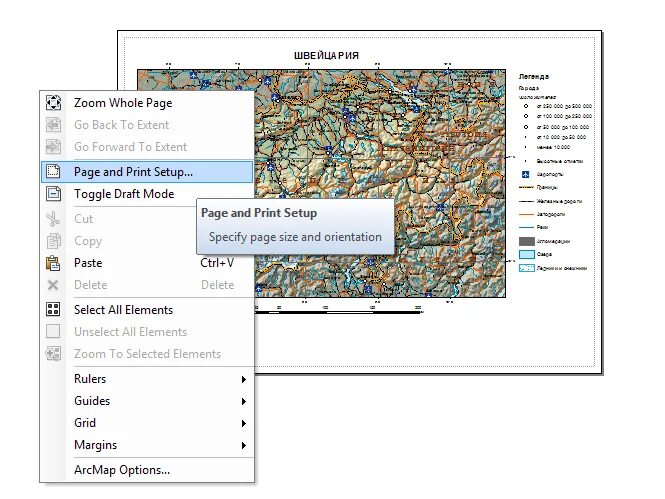Image resolution: width=665 pixels, height=499 pixels.
Task: Open the Rulers submenu entry
Action: 147,379
